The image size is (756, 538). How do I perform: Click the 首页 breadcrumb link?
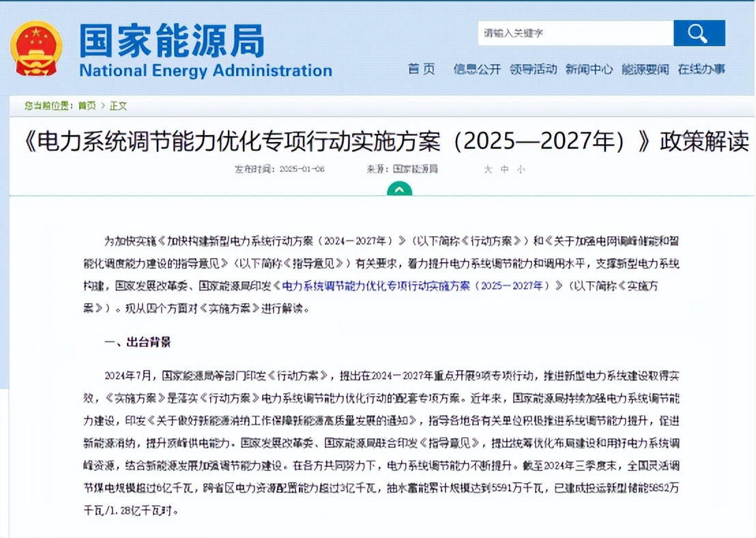(x=87, y=106)
